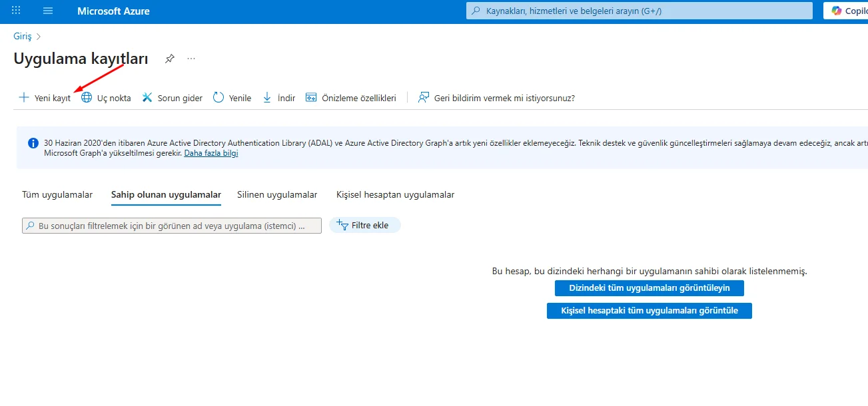Image resolution: width=868 pixels, height=406 pixels.
Task: Open the Daha fazla bilgi link
Action: (211, 152)
